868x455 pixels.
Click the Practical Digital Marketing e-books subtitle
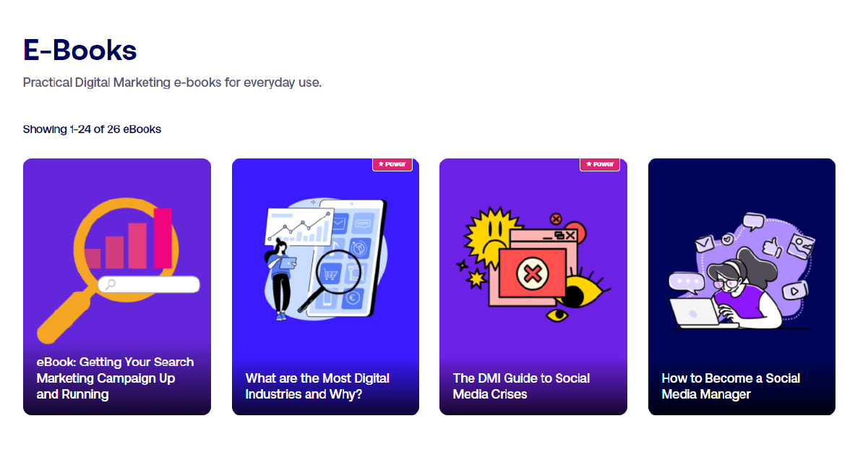[x=172, y=82]
